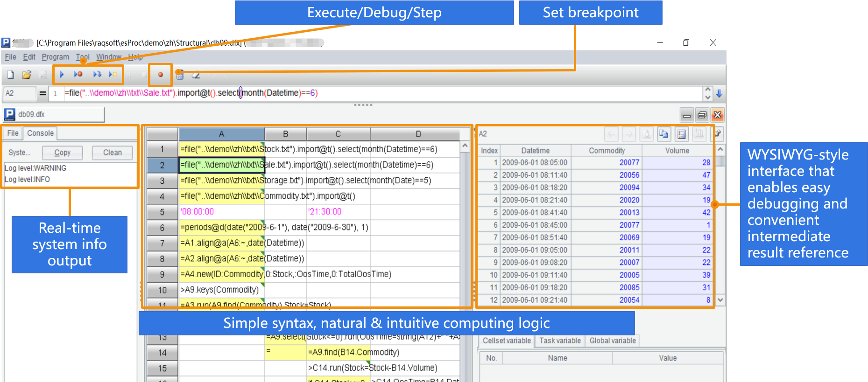
Task: Click the chart icon in result panel
Action: click(x=699, y=134)
